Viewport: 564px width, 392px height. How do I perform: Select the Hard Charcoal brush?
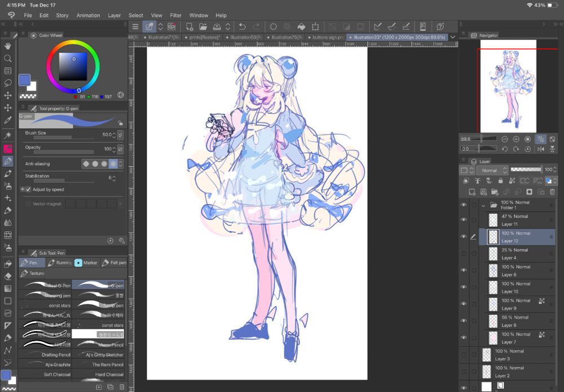tap(98, 375)
